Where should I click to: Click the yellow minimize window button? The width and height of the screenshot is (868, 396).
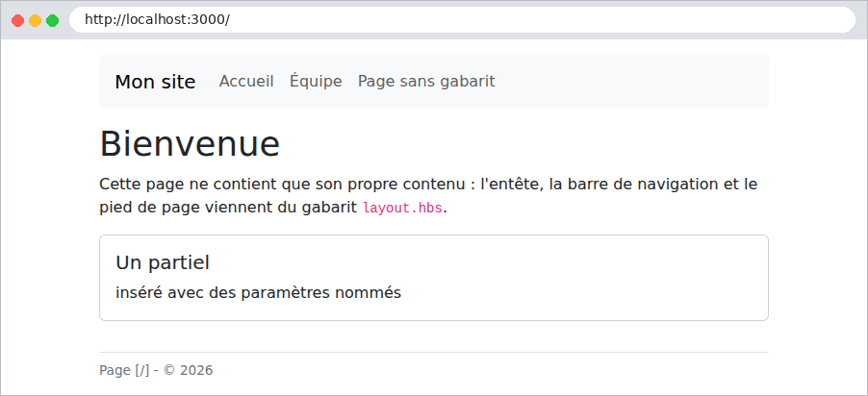(x=35, y=21)
